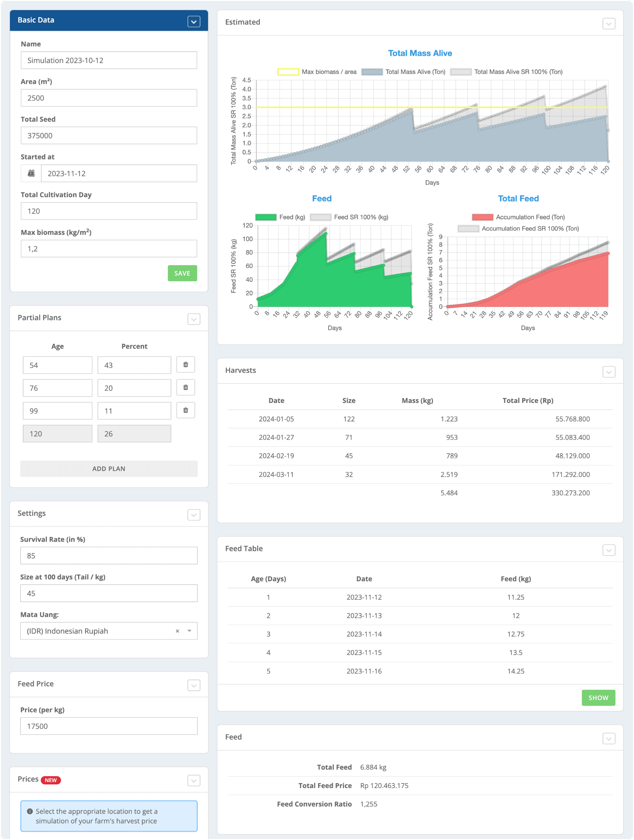Click the feed Price per kg field
The height and width of the screenshot is (840, 634).
108,726
